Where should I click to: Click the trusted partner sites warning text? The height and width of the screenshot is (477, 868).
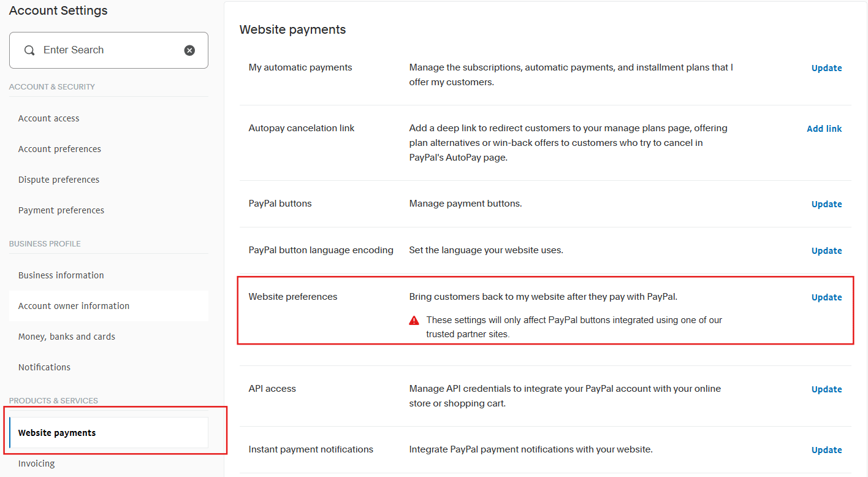coord(574,327)
